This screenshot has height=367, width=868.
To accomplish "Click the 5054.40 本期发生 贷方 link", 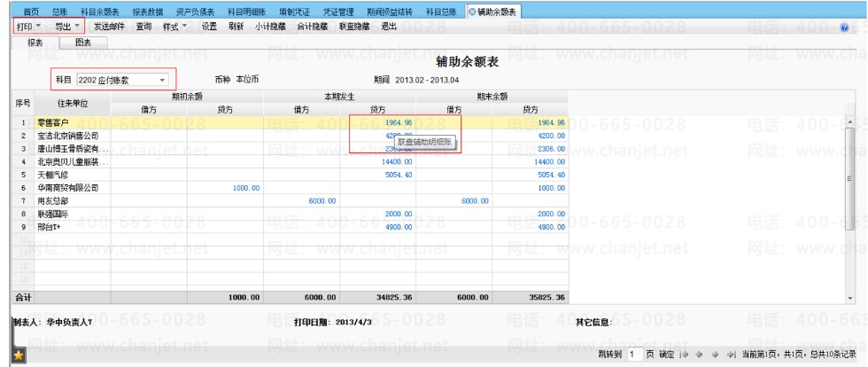I will point(398,175).
